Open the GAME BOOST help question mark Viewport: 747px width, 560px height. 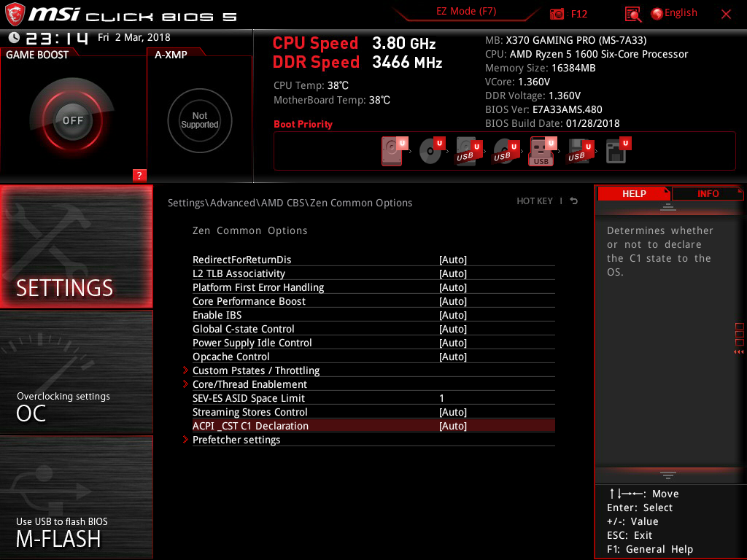tap(139, 175)
